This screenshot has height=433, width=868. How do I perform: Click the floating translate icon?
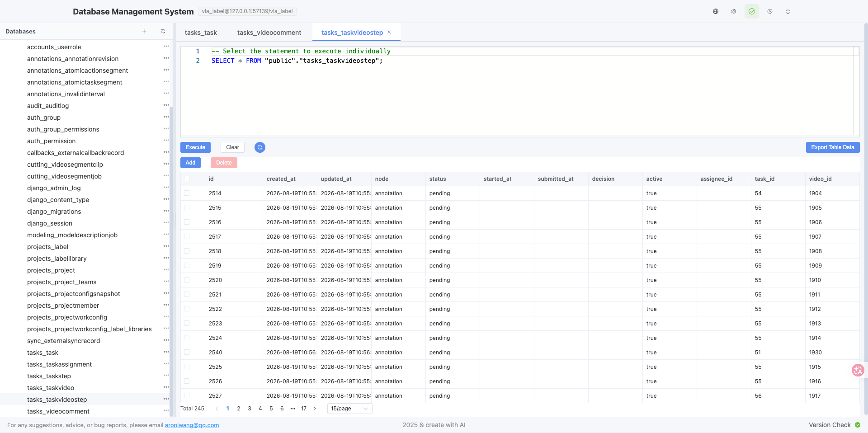858,370
